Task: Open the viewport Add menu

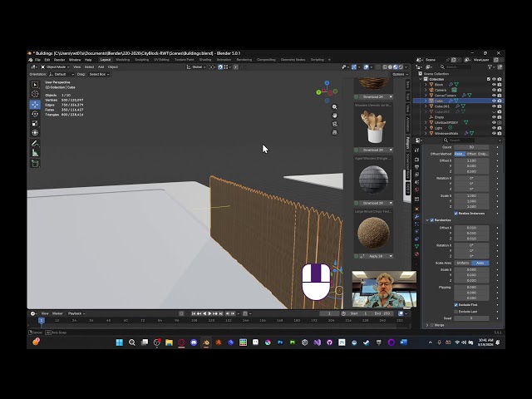Action: [101, 67]
